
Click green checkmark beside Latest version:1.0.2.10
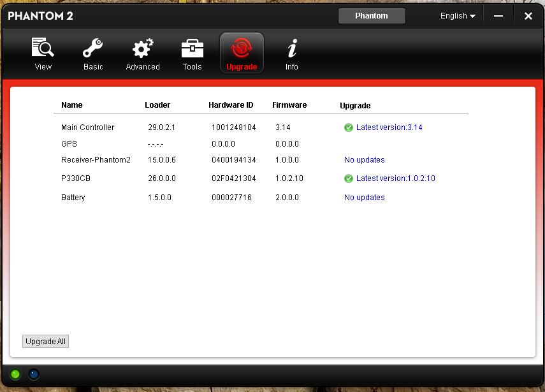coord(348,178)
